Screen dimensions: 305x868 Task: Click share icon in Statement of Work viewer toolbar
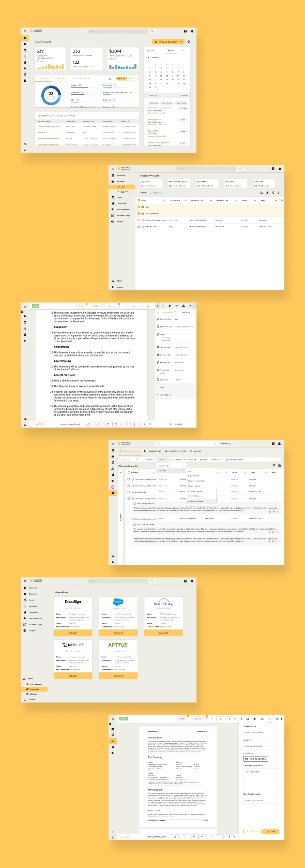click(x=184, y=836)
